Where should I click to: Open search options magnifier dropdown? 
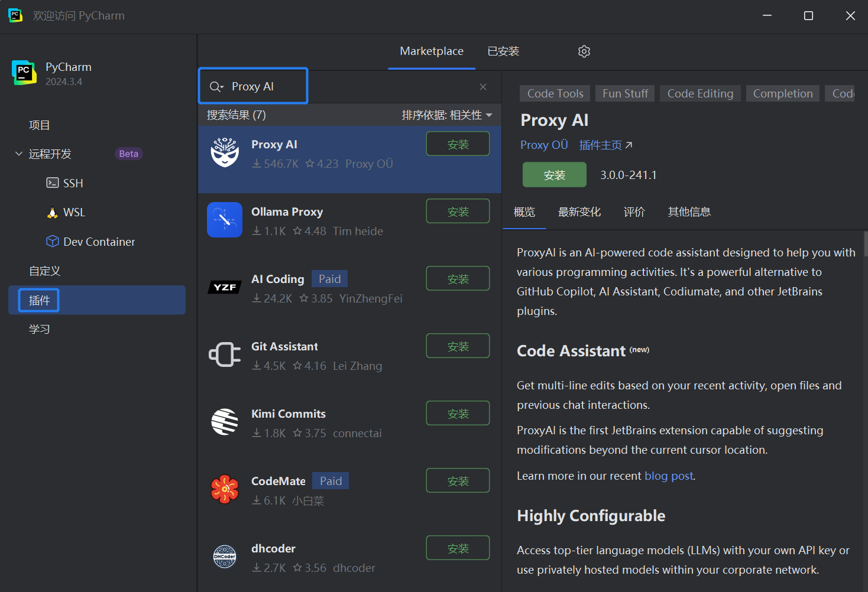pos(216,87)
